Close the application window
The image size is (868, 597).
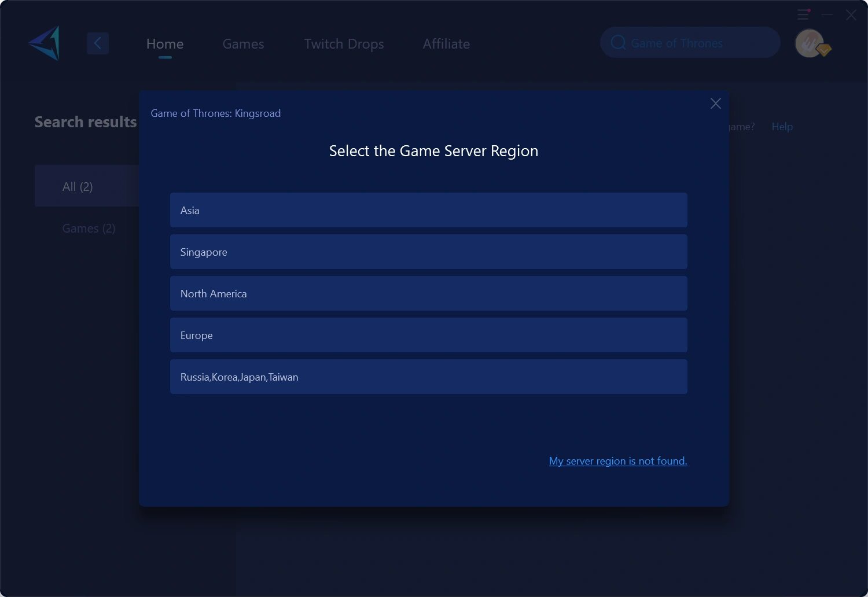coord(851,15)
